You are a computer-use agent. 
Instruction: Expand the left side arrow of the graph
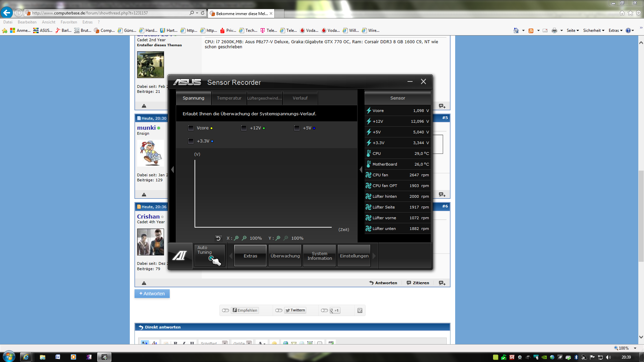point(172,170)
